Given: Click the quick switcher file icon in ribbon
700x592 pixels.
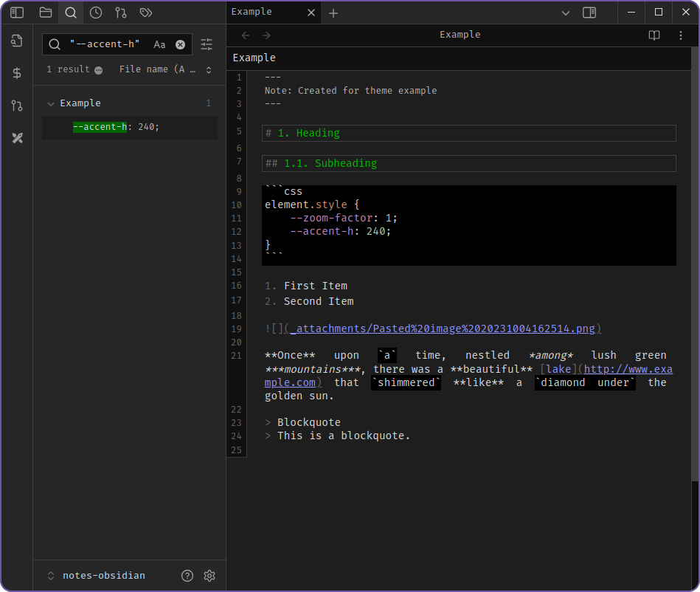Looking at the screenshot, I should tap(17, 41).
